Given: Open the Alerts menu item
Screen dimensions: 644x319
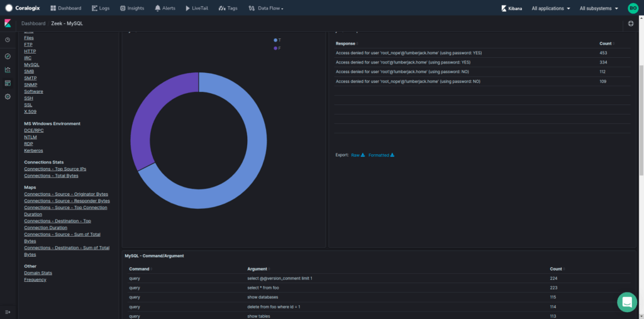Looking at the screenshot, I should click(x=165, y=8).
